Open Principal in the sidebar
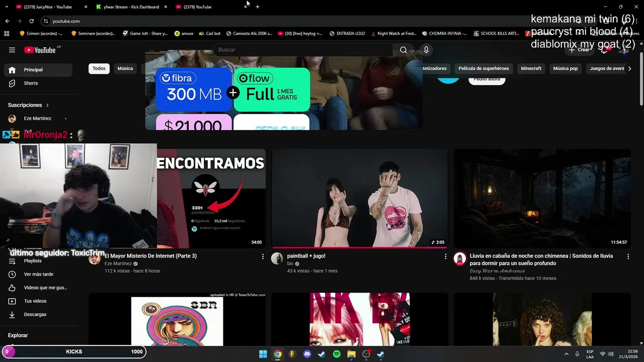Screen dimensions: 644x362 [38, 70]
